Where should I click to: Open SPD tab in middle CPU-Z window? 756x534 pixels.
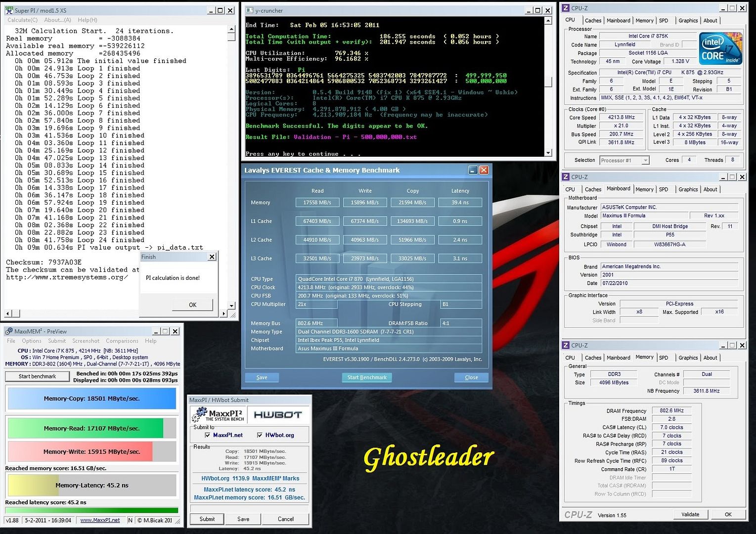[664, 189]
